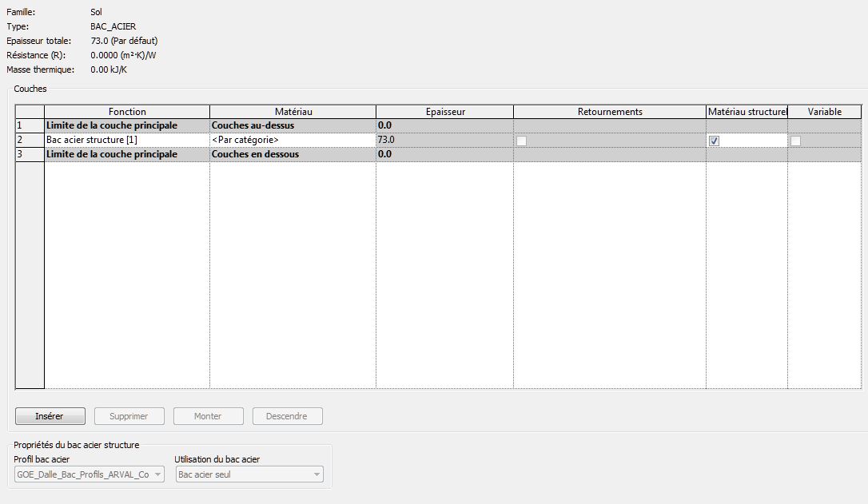Image resolution: width=868 pixels, height=504 pixels.
Task: Toggle the Variable checkbox in row 2
Action: point(796,141)
